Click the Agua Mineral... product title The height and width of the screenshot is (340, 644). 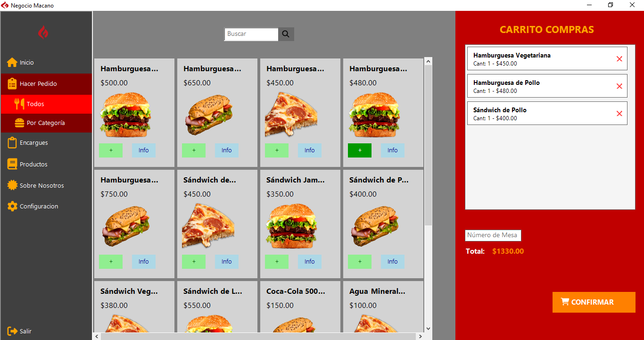point(377,291)
